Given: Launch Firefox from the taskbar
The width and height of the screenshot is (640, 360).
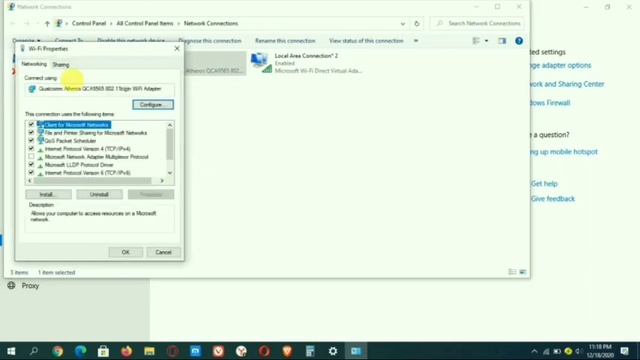Looking at the screenshot, I should (x=127, y=351).
